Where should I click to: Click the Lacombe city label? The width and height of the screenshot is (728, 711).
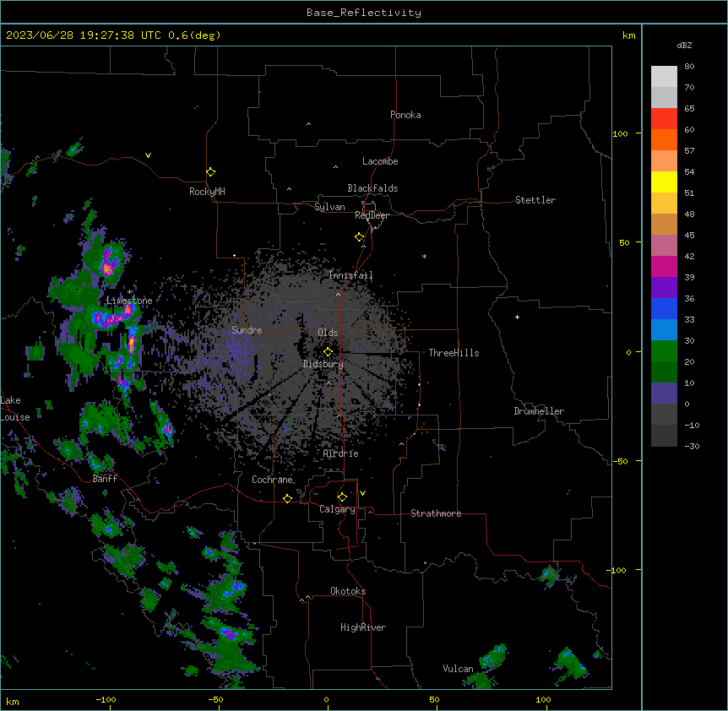(x=380, y=161)
